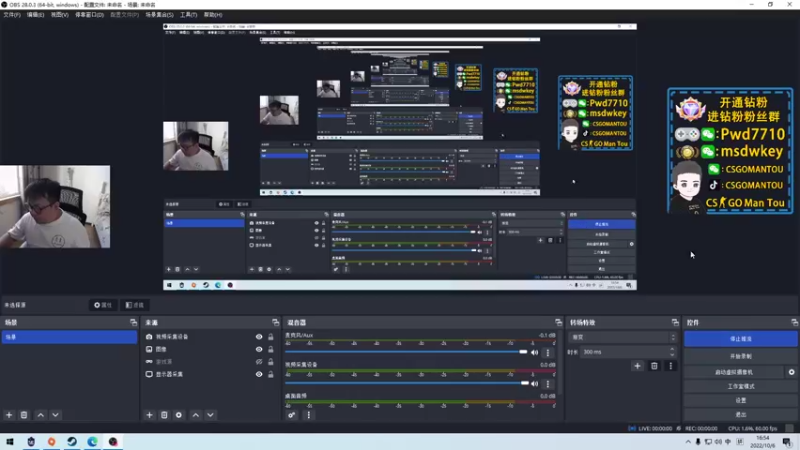Open the 编辑(E) menu
The image size is (800, 450).
[x=35, y=15]
